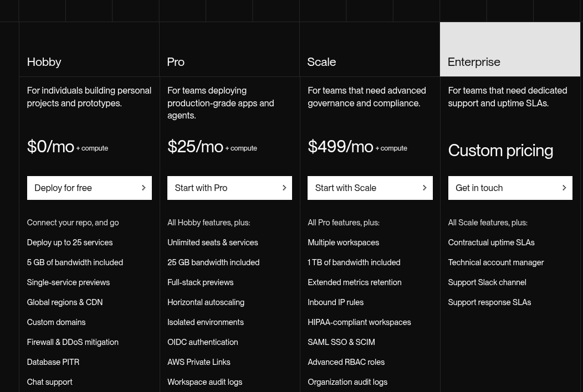This screenshot has width=583, height=392.
Task: Click the chevron icon on Start with Pro
Action: click(284, 188)
